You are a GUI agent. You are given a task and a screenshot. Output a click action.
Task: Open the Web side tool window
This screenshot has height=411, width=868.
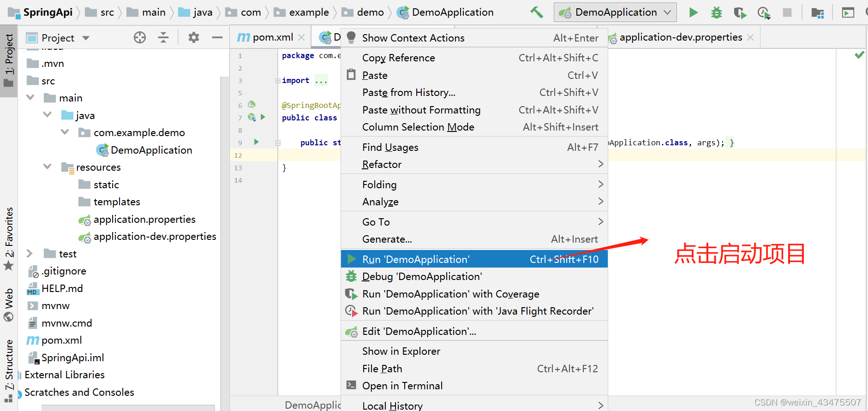(x=9, y=305)
